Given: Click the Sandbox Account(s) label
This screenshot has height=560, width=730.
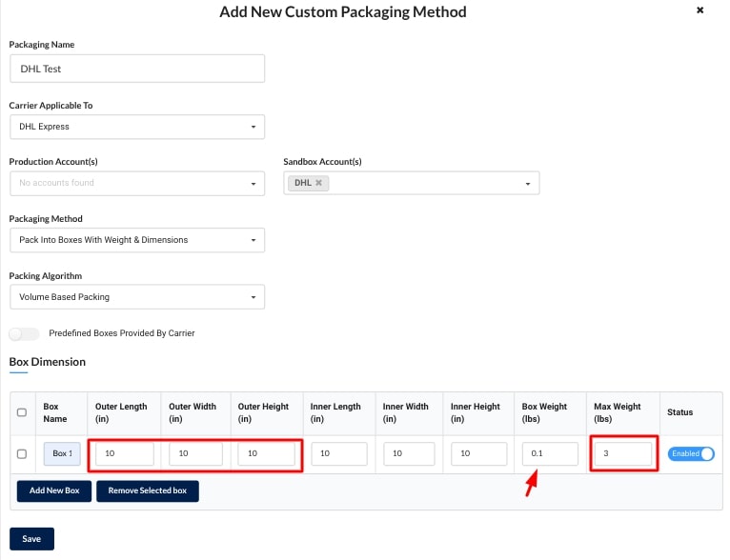Looking at the screenshot, I should pos(323,162).
